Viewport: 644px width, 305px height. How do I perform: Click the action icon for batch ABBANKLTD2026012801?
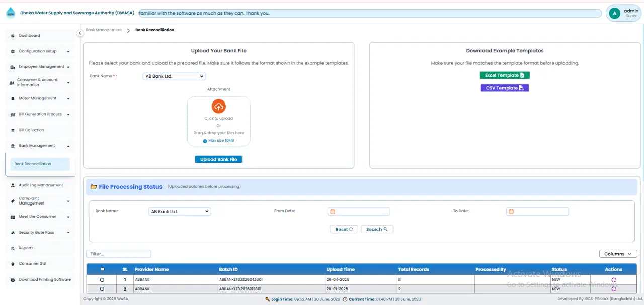[613, 289]
